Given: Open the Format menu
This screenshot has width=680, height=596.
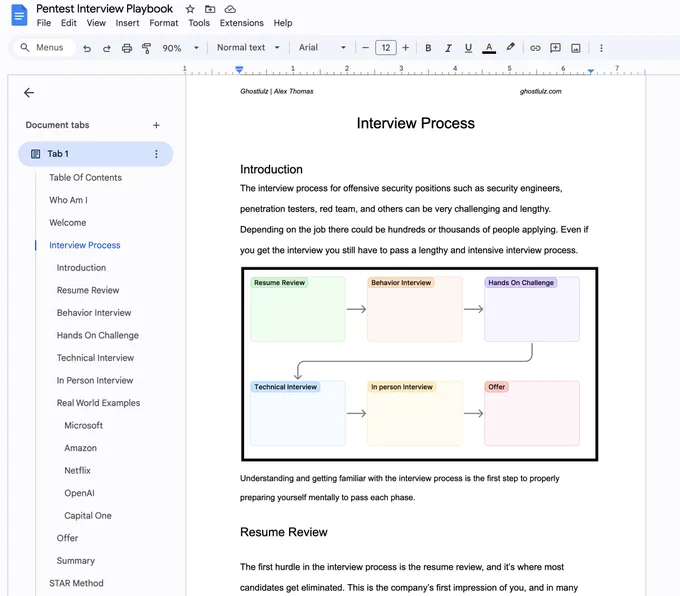Looking at the screenshot, I should coord(163,23).
